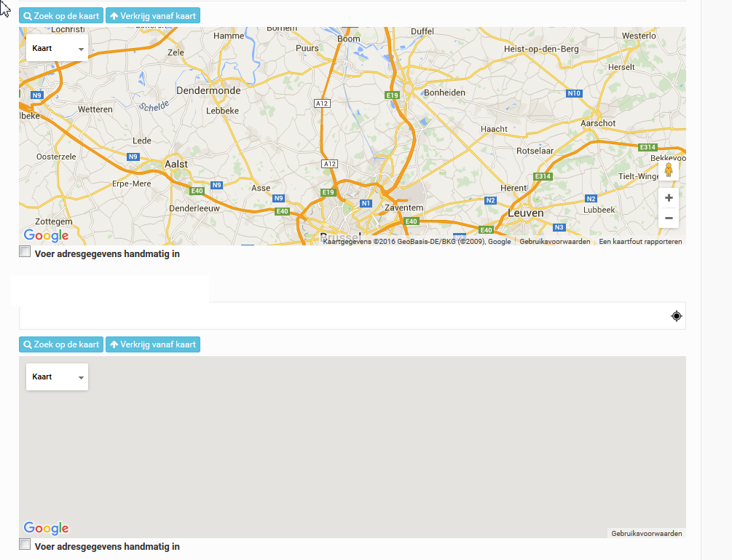The width and height of the screenshot is (732, 560).
Task: Click the Lebbeke label on the map
Action: point(223,111)
